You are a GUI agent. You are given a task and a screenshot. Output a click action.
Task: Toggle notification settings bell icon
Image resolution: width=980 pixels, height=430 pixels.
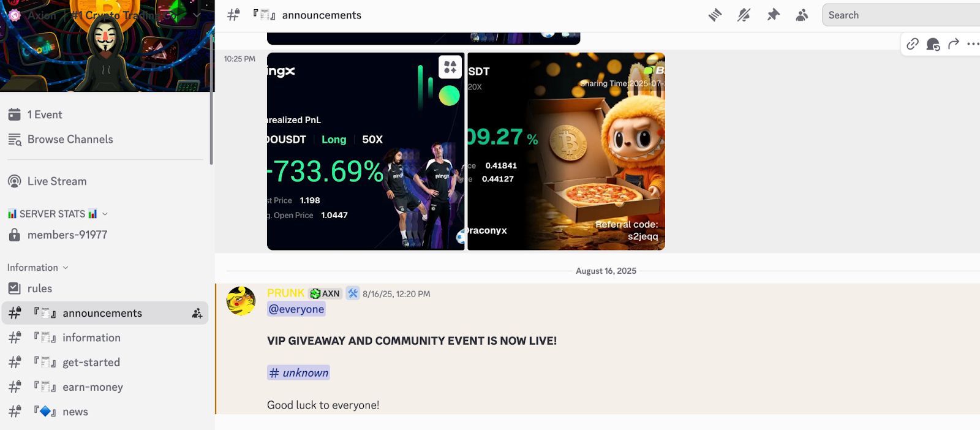[x=744, y=15]
